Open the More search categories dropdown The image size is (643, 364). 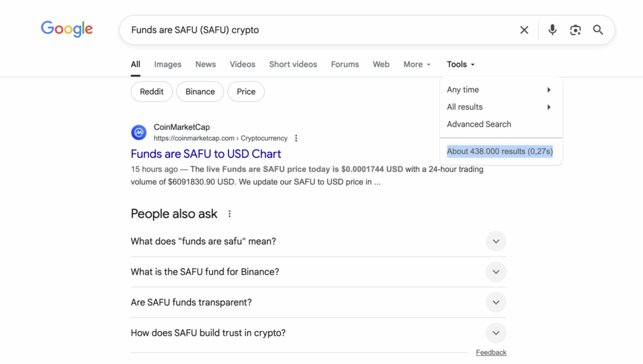coord(417,65)
